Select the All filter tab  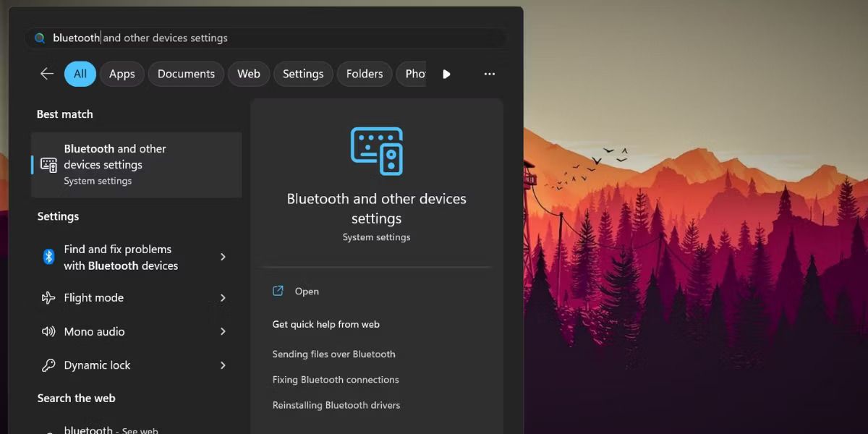click(x=80, y=74)
